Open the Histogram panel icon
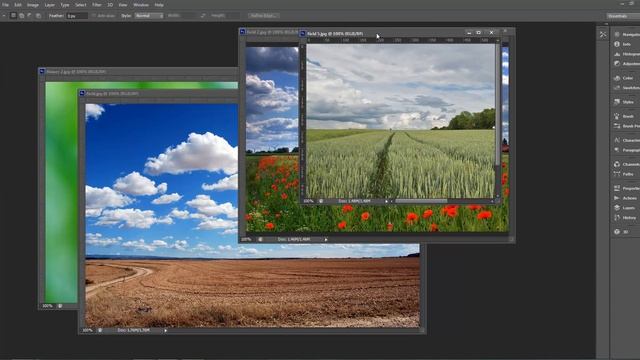Image resolution: width=640 pixels, height=360 pixels. (x=617, y=54)
